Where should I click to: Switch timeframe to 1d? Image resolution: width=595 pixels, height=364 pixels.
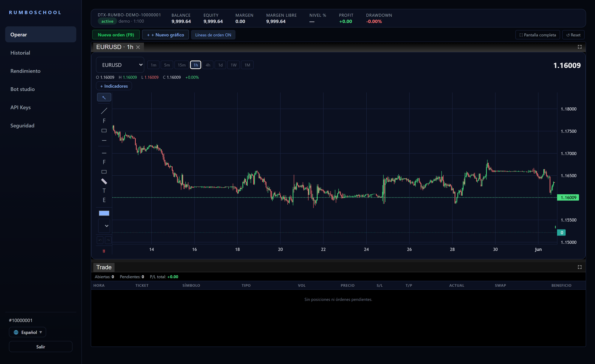(221, 65)
